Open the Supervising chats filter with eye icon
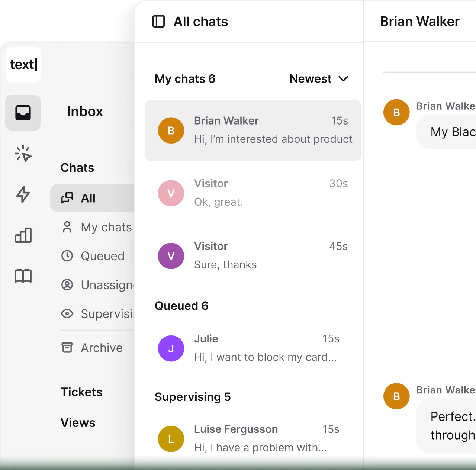Image resolution: width=476 pixels, height=470 pixels. 97,314
